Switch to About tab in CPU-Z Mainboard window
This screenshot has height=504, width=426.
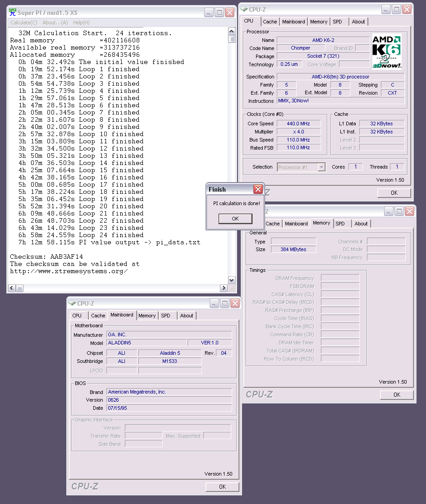tap(187, 316)
